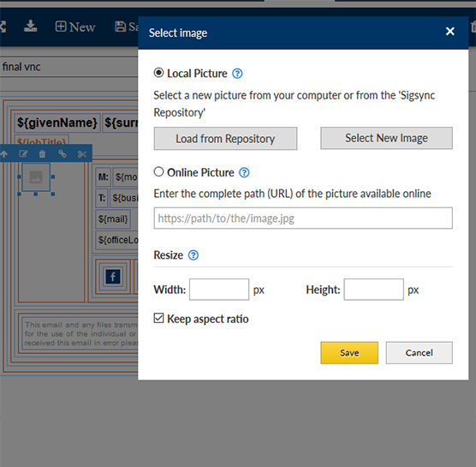
Task: Open help for Online Picture
Action: (x=244, y=172)
